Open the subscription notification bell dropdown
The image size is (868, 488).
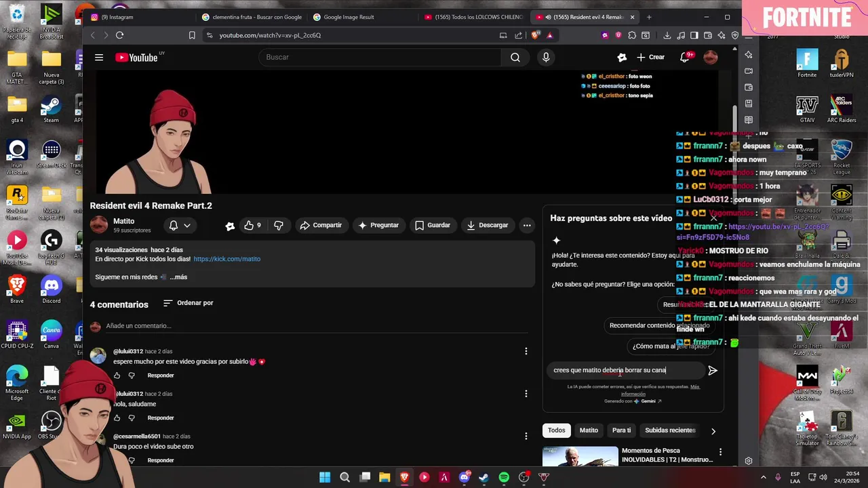click(x=180, y=225)
